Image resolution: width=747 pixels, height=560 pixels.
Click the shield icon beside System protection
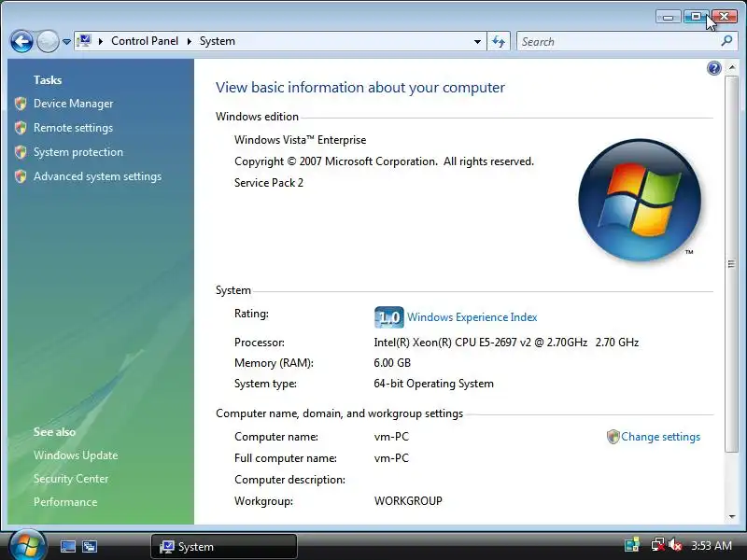pos(21,152)
